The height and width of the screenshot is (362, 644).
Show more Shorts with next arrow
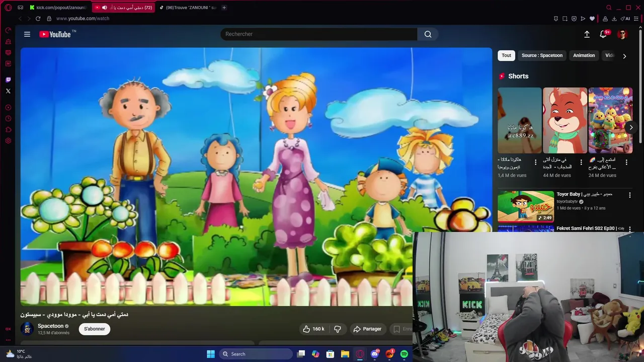[x=631, y=127]
